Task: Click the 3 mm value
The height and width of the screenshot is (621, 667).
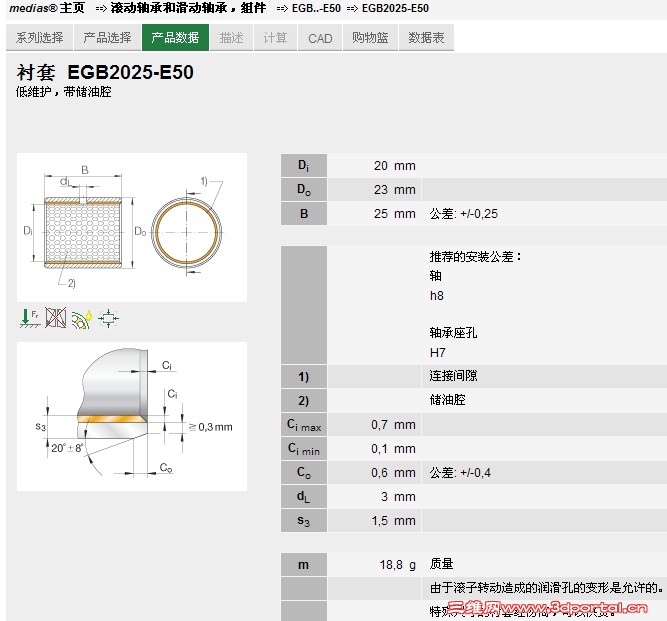Action: (398, 496)
